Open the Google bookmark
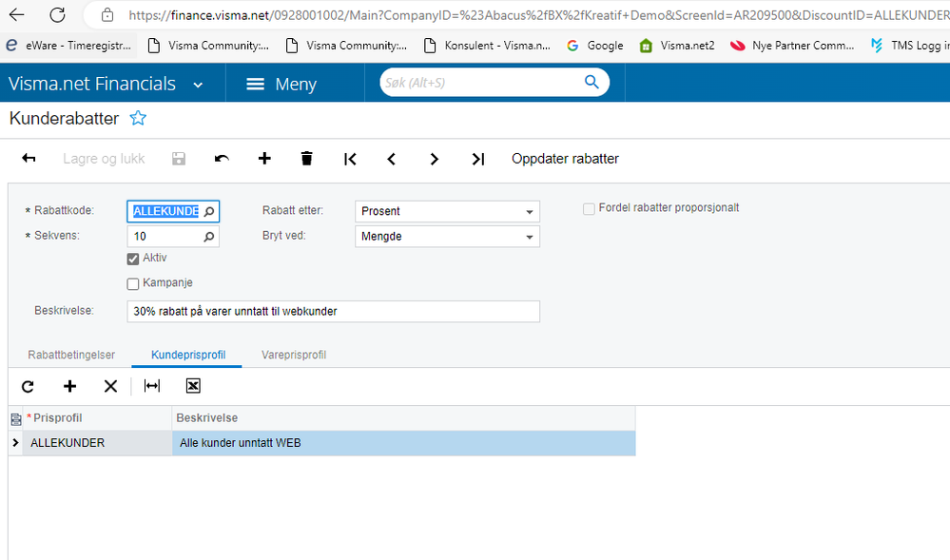950x560 pixels. coord(595,46)
